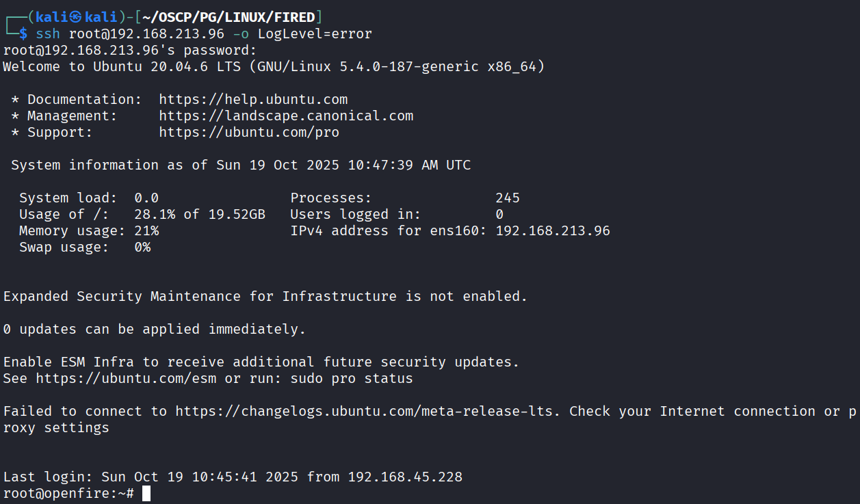Open the help.ubuntu.com documentation link

coord(253,100)
